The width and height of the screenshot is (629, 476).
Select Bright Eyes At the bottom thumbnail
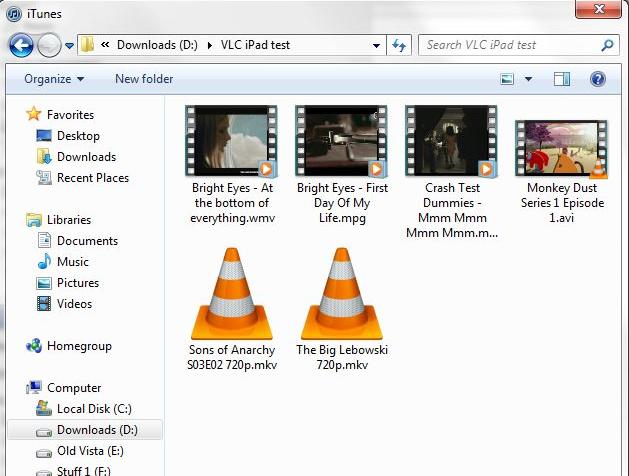(x=231, y=141)
